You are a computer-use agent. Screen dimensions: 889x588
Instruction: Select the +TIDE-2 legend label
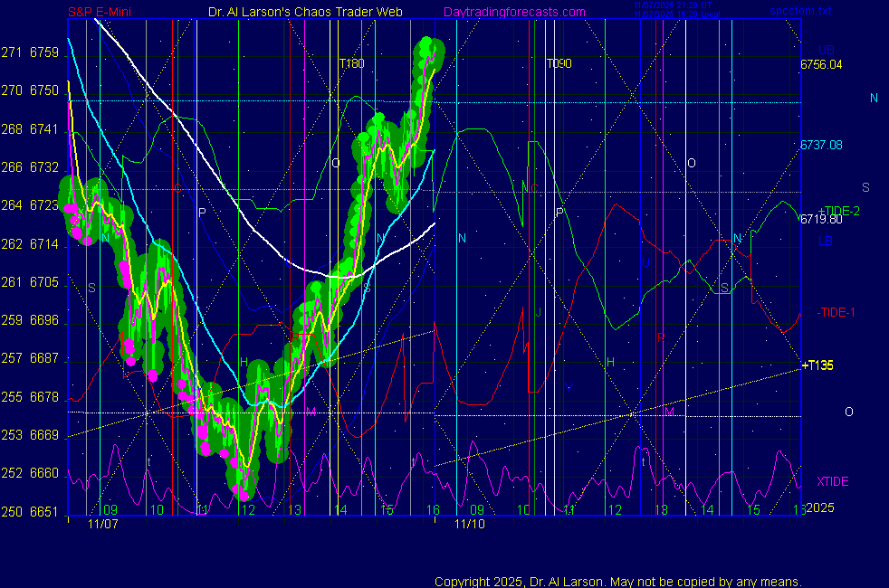(x=838, y=211)
